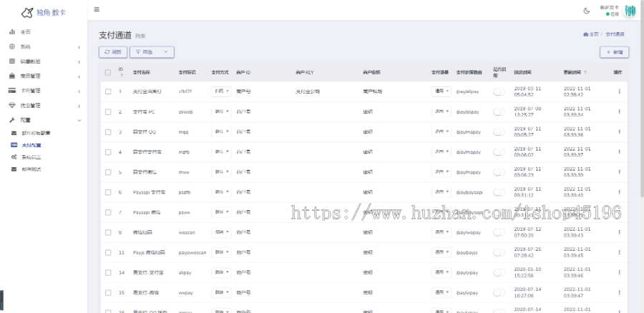The image size is (644, 313).
Task: Open the three-dot actions for the payjswescan row
Action: pyautogui.click(x=619, y=252)
